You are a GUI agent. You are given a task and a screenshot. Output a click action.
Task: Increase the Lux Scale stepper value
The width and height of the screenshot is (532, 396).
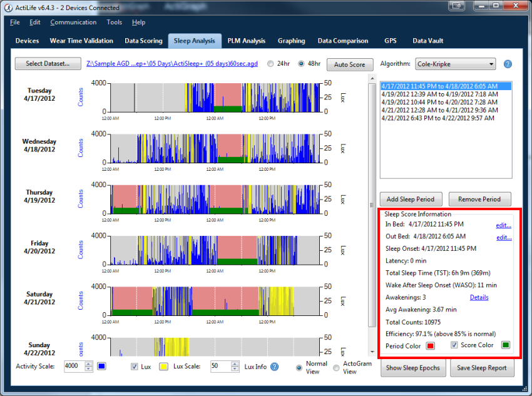235,364
